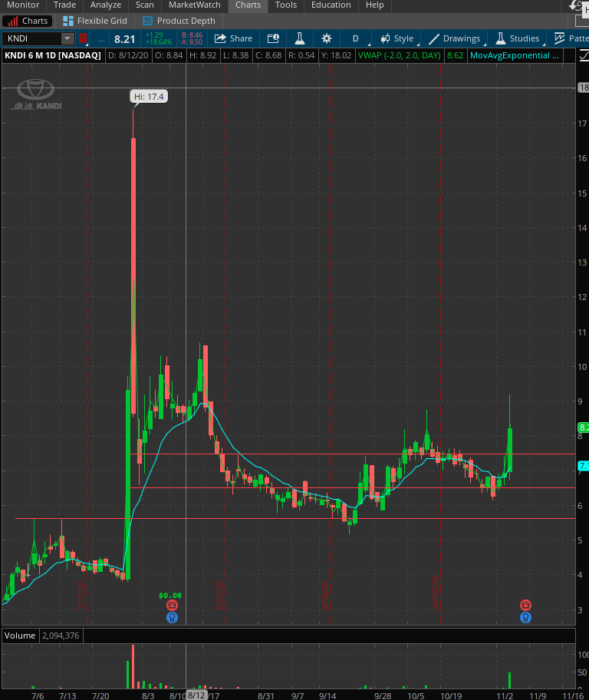589x700 pixels.
Task: Click the 8/12 date marker on axis
Action: coord(196,695)
